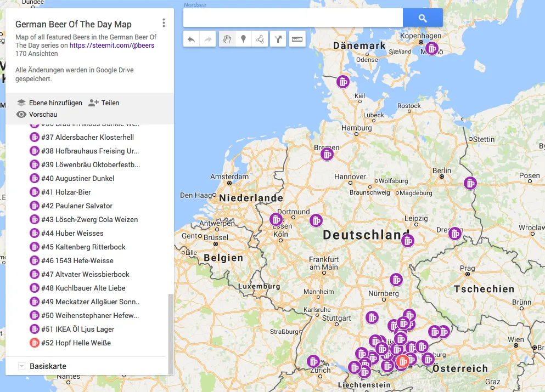The image size is (545, 392).
Task: Select the add marker tool
Action: [243, 39]
